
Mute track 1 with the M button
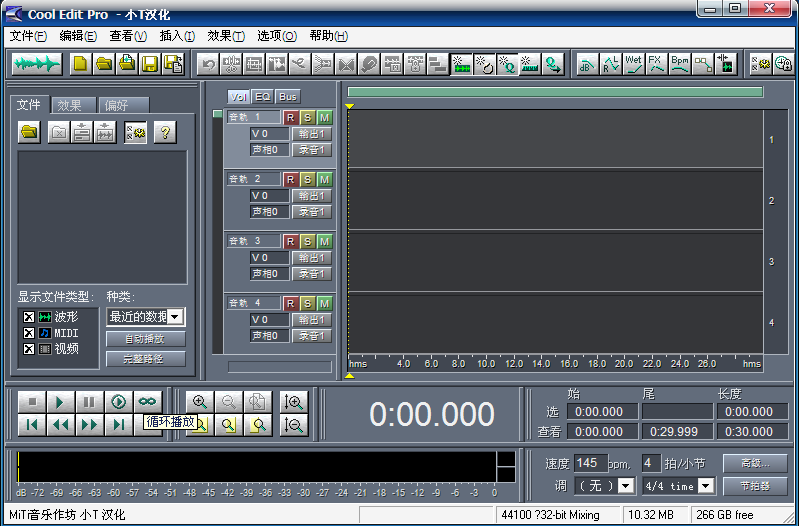pos(325,118)
